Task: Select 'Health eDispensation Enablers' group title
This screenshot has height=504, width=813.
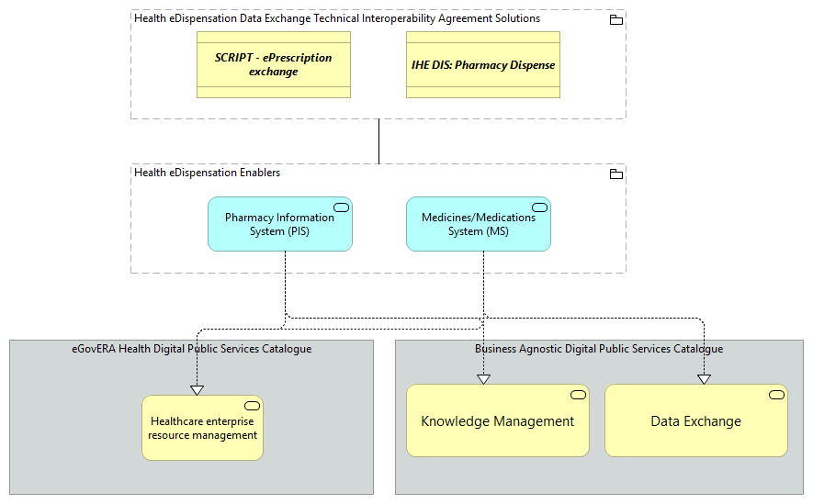Action: [207, 173]
